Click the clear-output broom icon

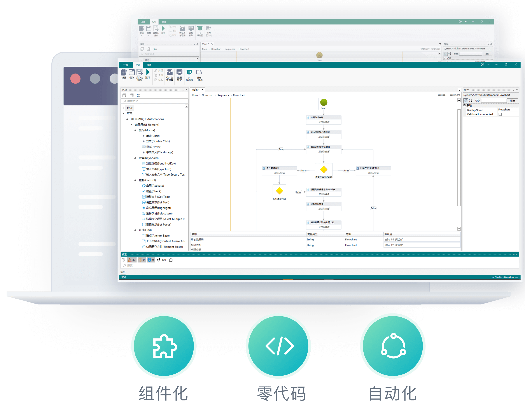pos(171,260)
